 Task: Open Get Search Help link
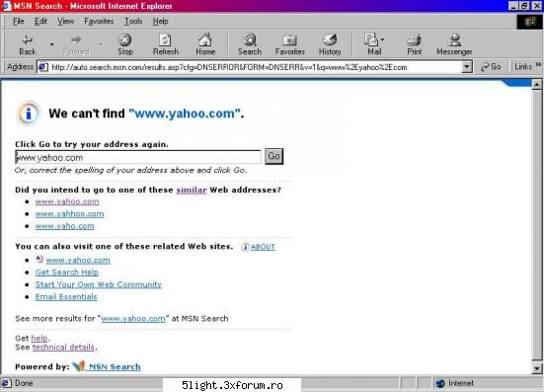click(66, 273)
